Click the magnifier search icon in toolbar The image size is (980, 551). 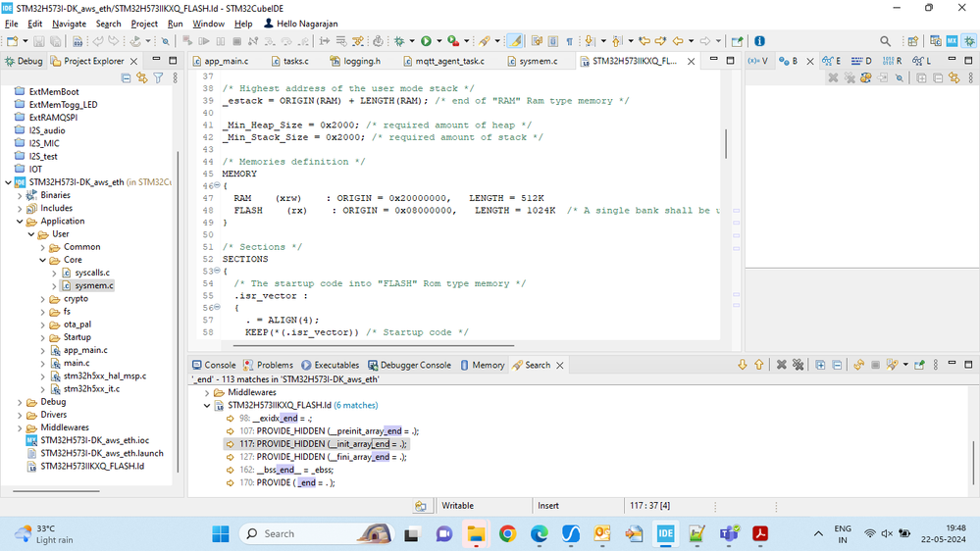(885, 41)
